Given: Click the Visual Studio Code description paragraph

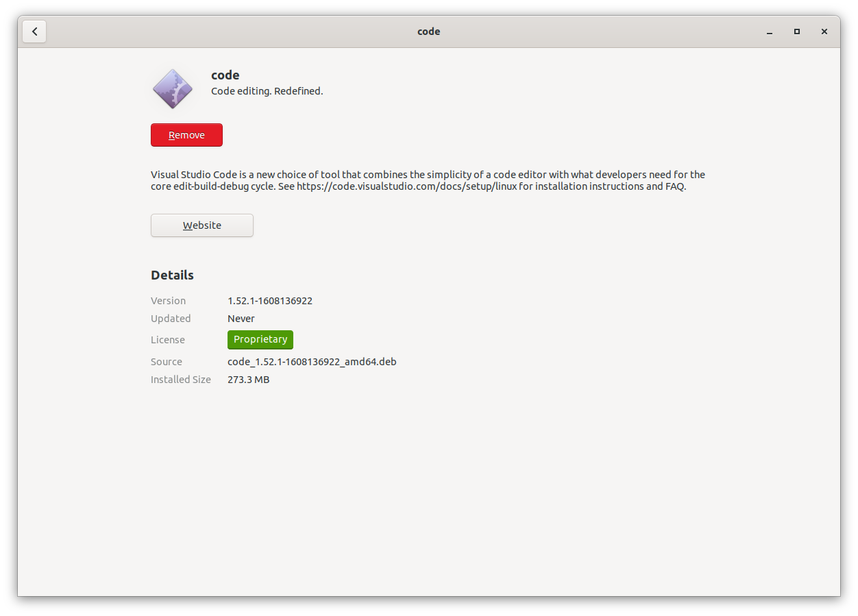Looking at the screenshot, I should (428, 180).
